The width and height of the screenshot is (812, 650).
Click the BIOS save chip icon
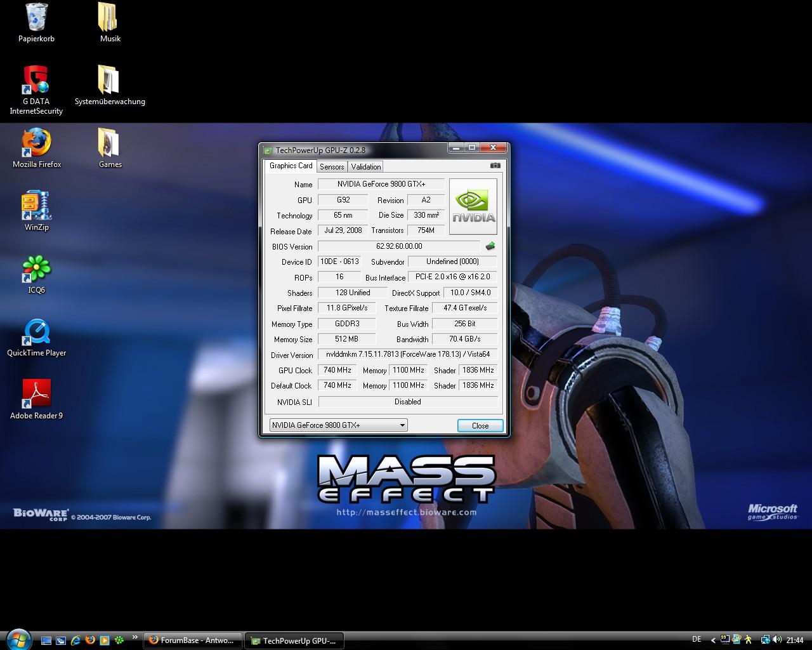coord(490,246)
